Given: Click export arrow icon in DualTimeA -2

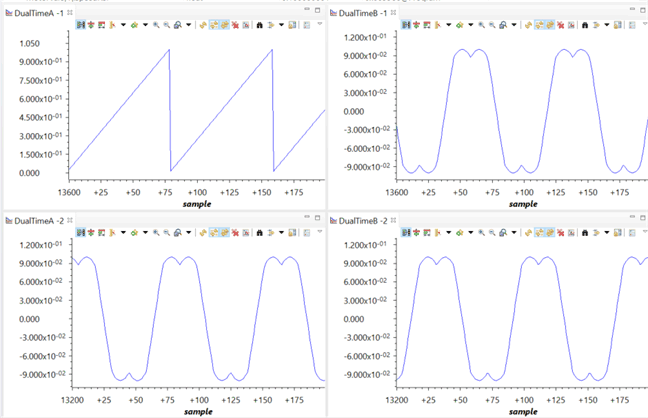Looking at the screenshot, I should click(x=271, y=233).
